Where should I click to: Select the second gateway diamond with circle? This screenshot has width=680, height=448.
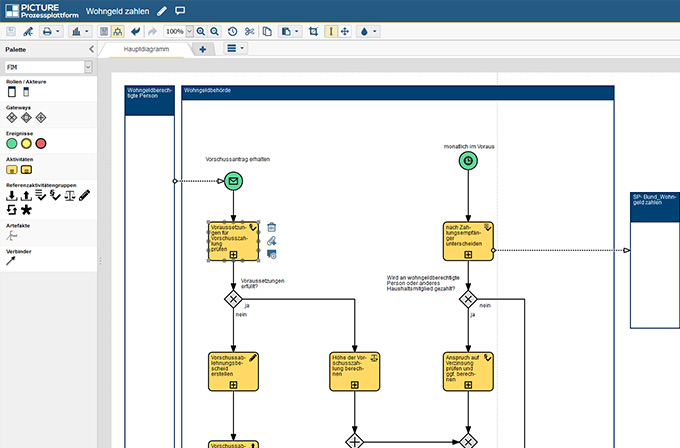click(26, 118)
